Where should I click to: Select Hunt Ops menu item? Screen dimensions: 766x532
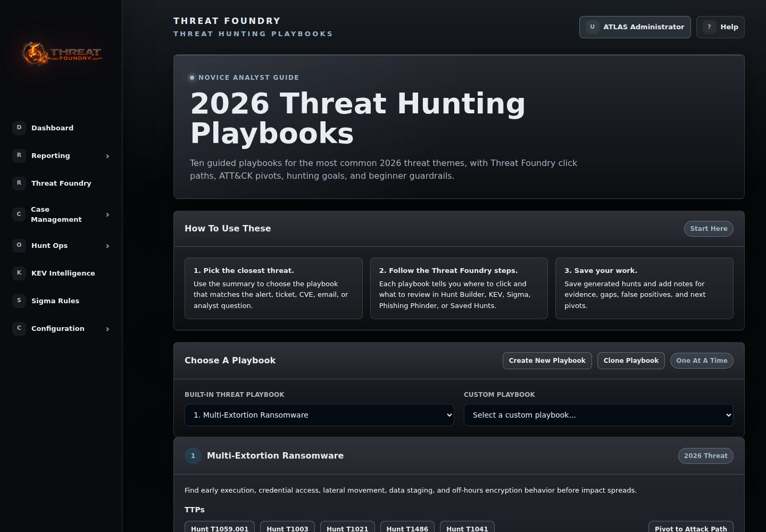pyautogui.click(x=61, y=245)
